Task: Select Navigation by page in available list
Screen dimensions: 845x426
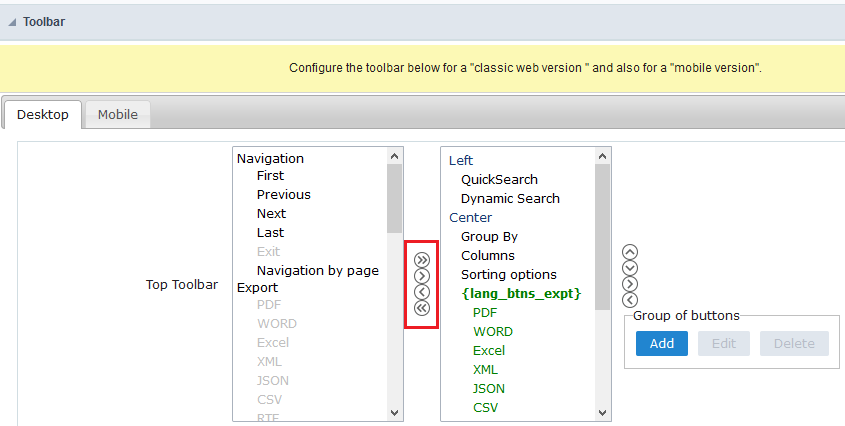Action: 317,271
